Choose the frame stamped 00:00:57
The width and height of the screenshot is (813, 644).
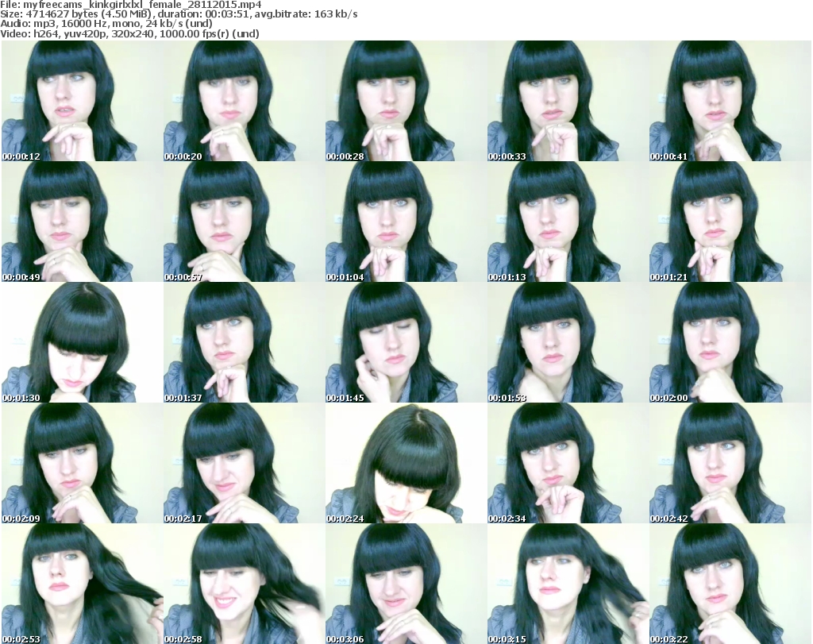click(245, 222)
